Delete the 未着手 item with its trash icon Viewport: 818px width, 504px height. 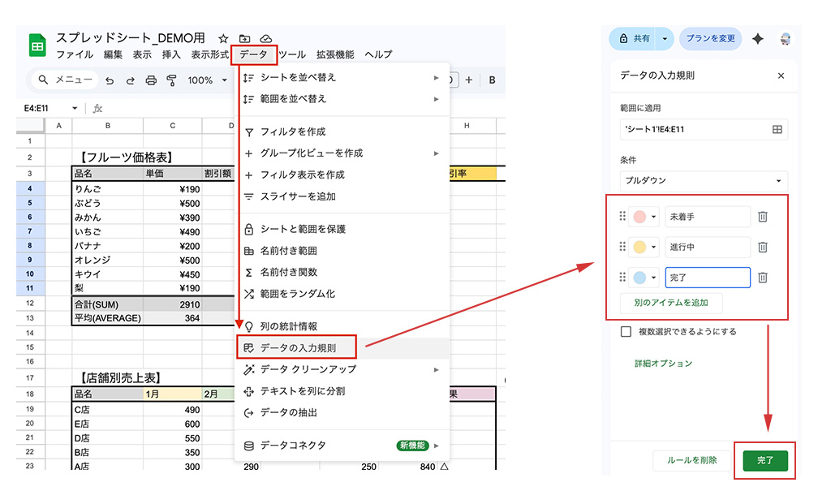tap(763, 217)
